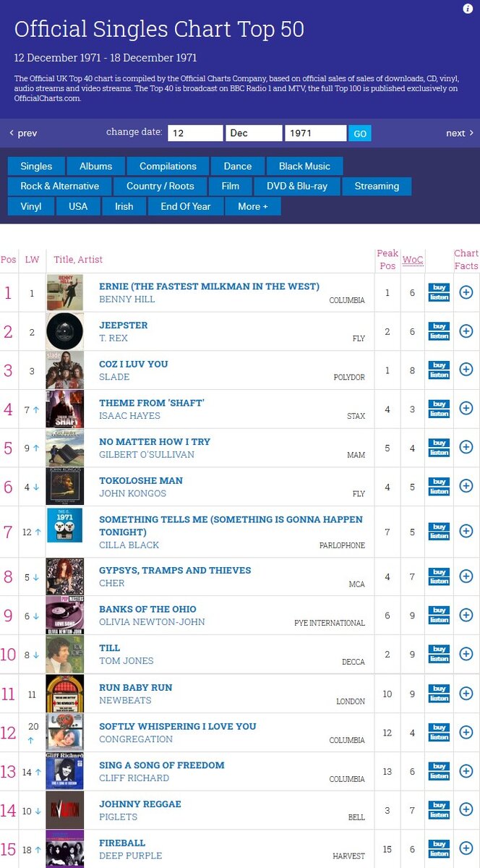Expand chart facts for Jeepster
Screen dimensions: 480x868
[466, 331]
